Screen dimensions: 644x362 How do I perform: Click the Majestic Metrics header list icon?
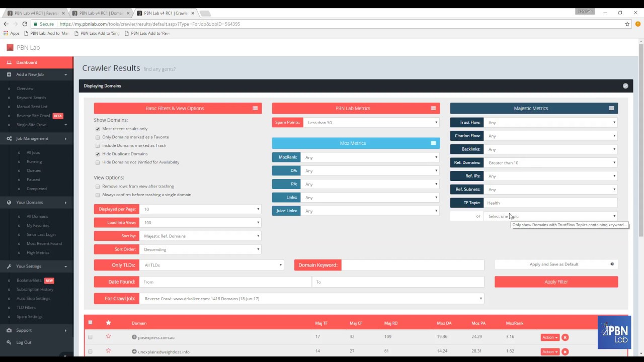611,108
